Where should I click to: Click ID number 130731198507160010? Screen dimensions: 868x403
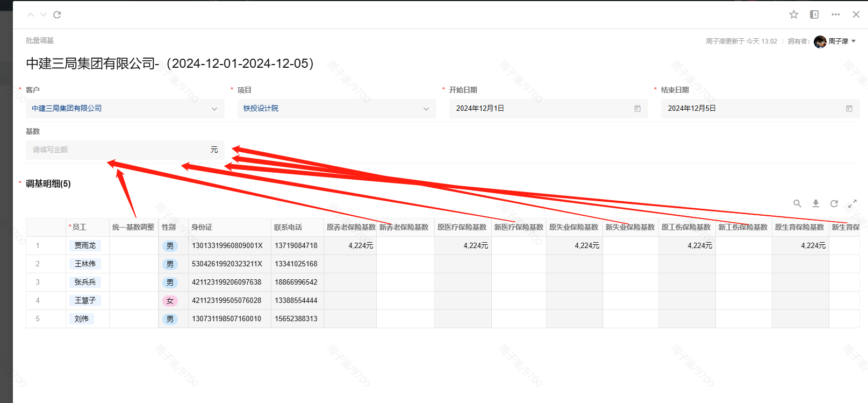pos(227,319)
